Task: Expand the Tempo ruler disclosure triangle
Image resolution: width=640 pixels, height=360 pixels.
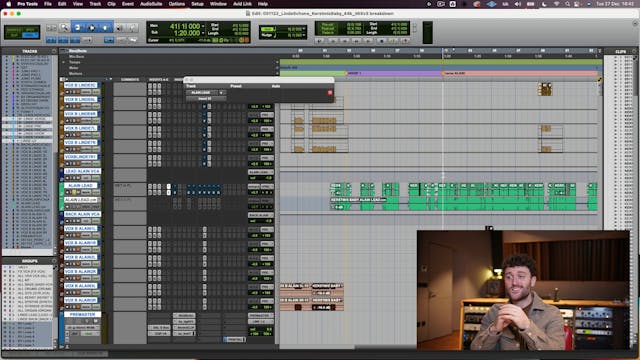Action: pyautogui.click(x=63, y=62)
